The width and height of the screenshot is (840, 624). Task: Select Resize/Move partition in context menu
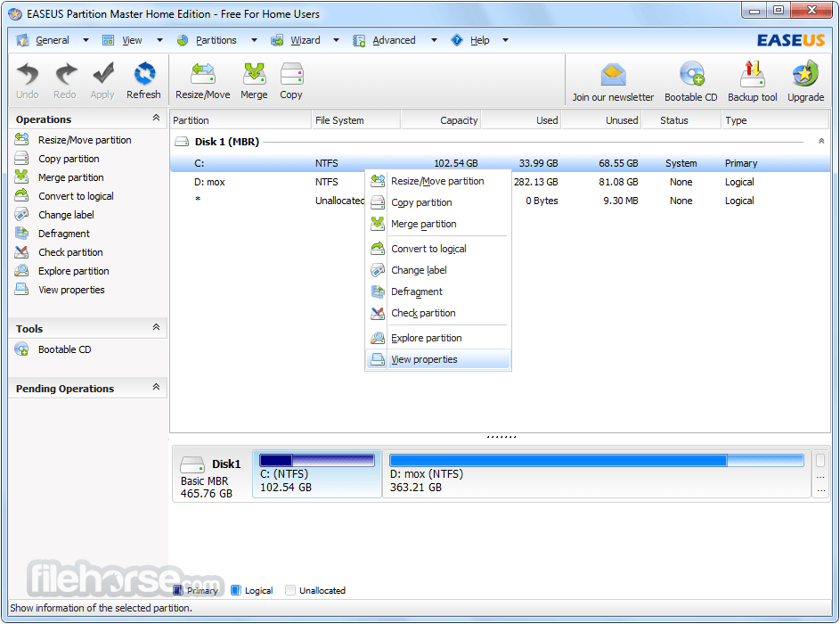(x=438, y=181)
